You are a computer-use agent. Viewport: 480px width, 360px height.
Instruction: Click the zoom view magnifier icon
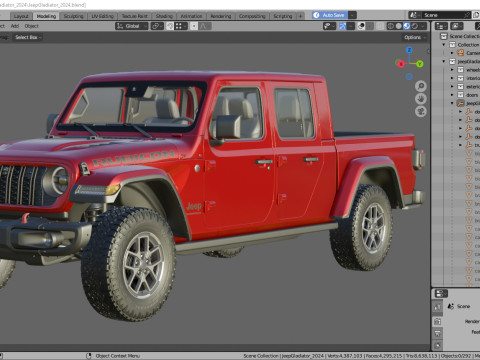tap(421, 86)
